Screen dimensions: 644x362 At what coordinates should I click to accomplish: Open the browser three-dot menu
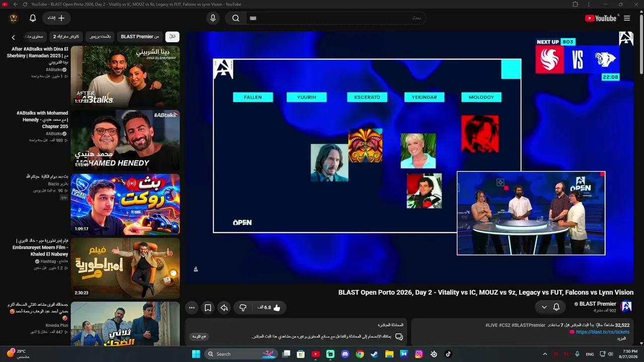click(589, 5)
